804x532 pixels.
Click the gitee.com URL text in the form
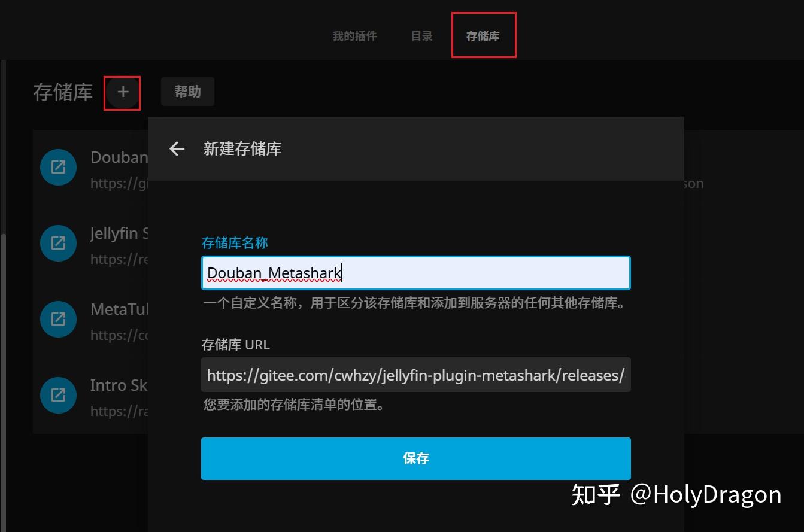pos(416,375)
